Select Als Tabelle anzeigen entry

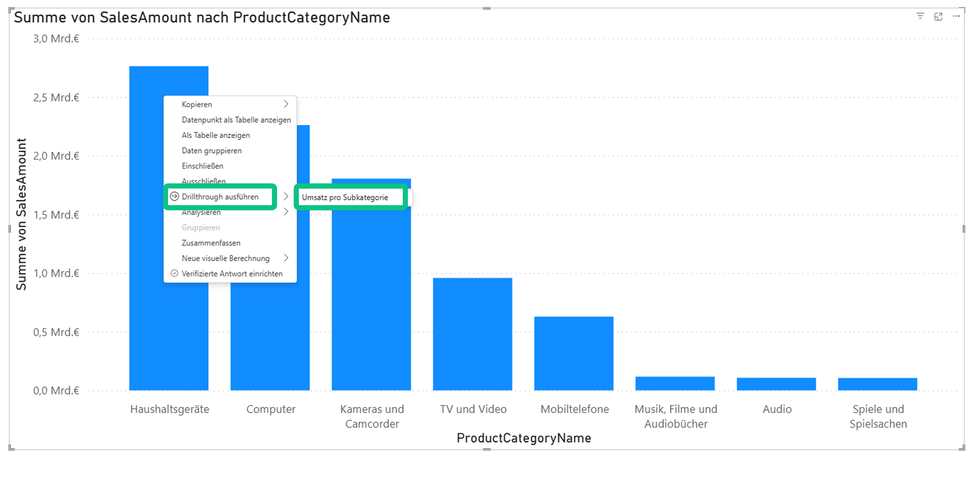coord(215,135)
